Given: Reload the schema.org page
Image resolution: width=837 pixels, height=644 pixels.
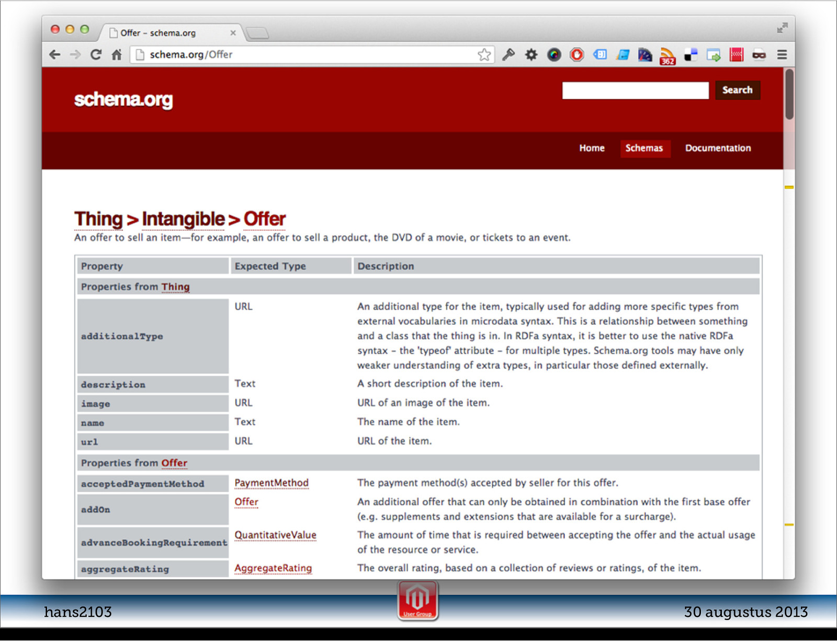Looking at the screenshot, I should tap(96, 54).
